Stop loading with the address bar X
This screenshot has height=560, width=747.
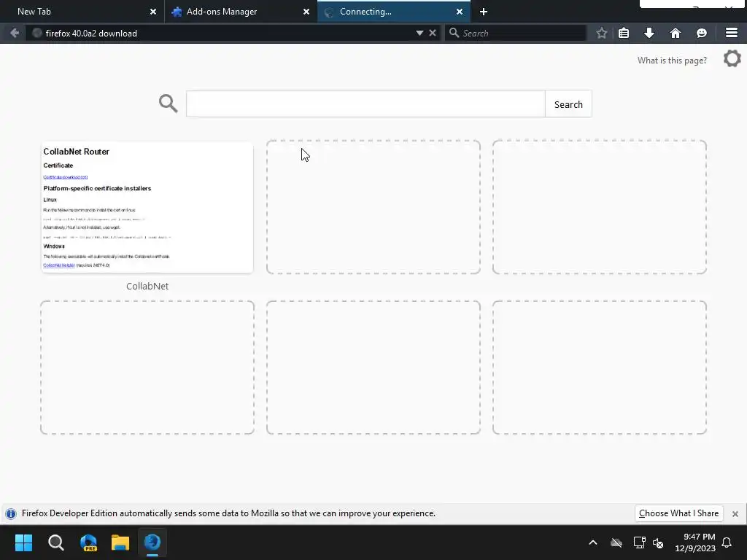[x=433, y=33]
